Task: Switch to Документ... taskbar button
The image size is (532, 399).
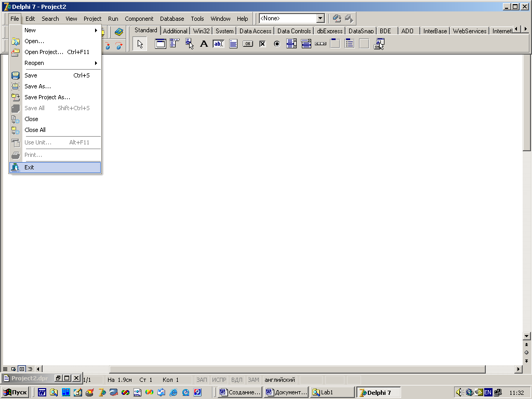Action: click(x=286, y=392)
